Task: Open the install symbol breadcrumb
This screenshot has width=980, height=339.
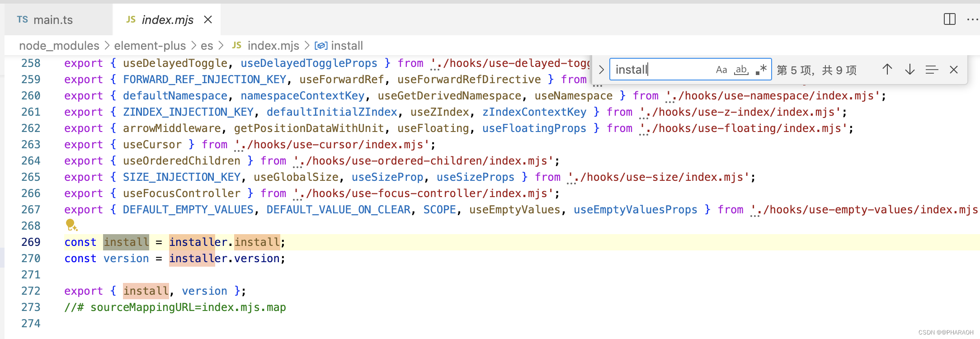Action: (x=339, y=46)
